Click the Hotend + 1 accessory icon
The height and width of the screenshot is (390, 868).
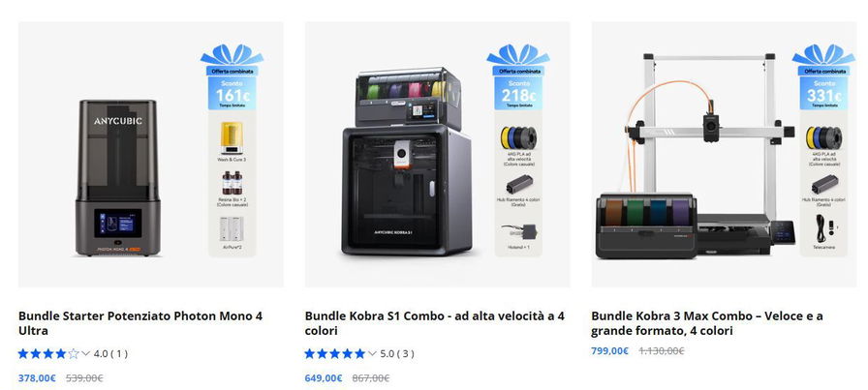[x=518, y=230]
